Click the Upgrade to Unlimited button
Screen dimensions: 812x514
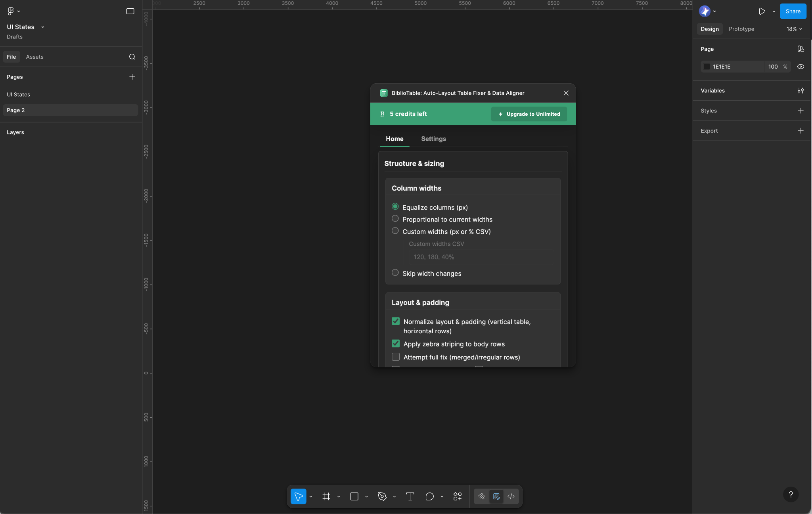pos(529,114)
